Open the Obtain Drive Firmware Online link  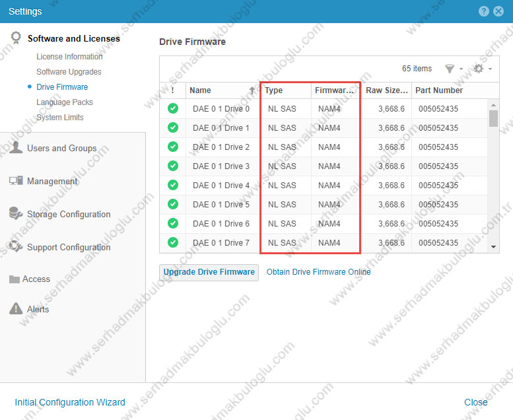318,272
